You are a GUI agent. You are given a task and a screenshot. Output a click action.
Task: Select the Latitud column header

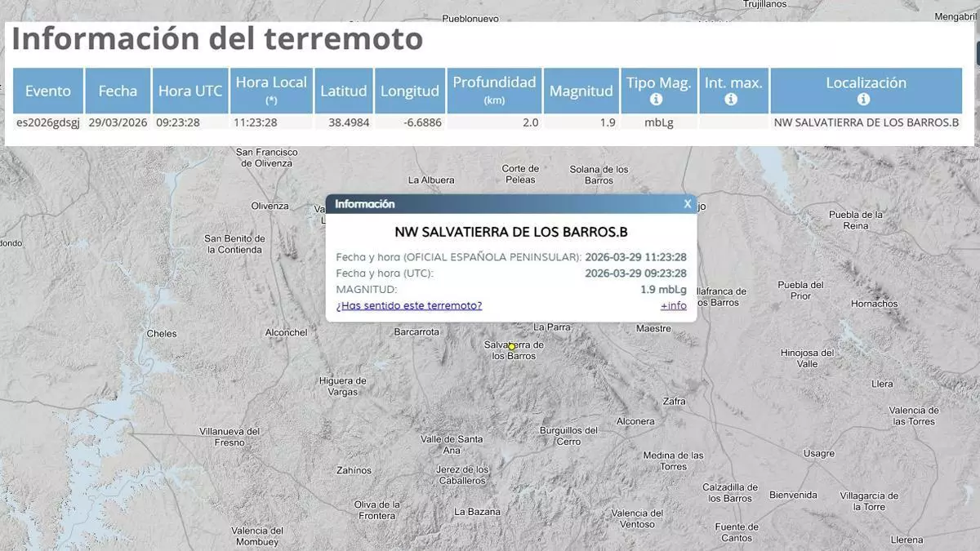[x=343, y=91]
